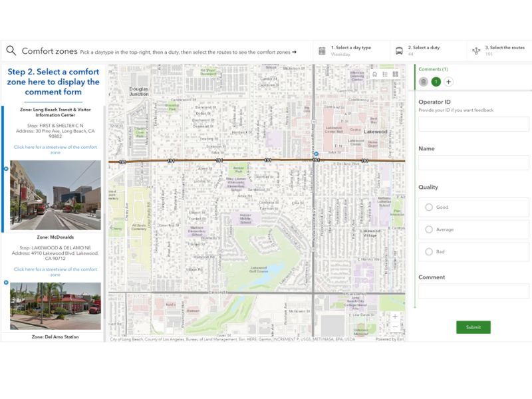Add a new comment with plus icon
The width and height of the screenshot is (532, 399).
[448, 82]
